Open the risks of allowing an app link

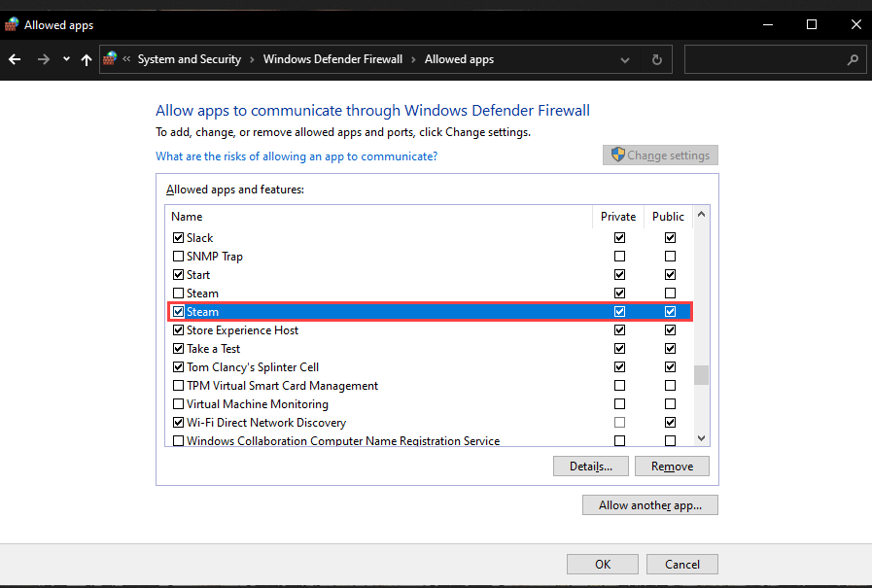(296, 156)
